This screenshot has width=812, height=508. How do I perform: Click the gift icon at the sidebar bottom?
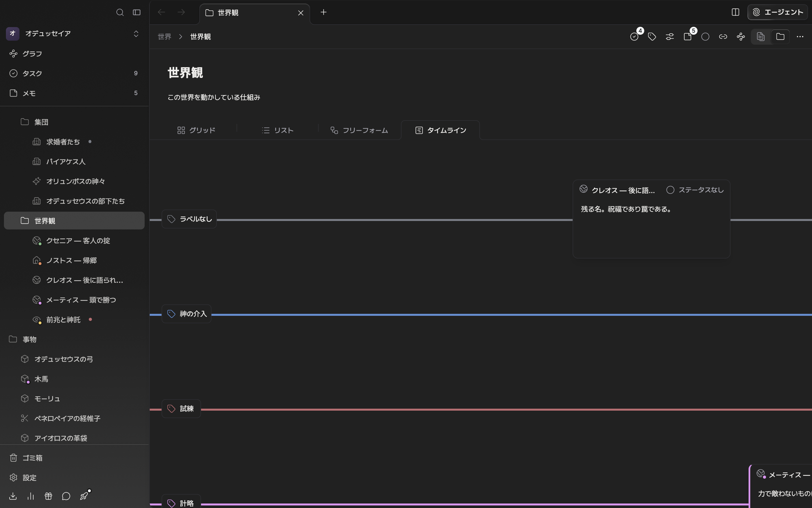pyautogui.click(x=48, y=496)
